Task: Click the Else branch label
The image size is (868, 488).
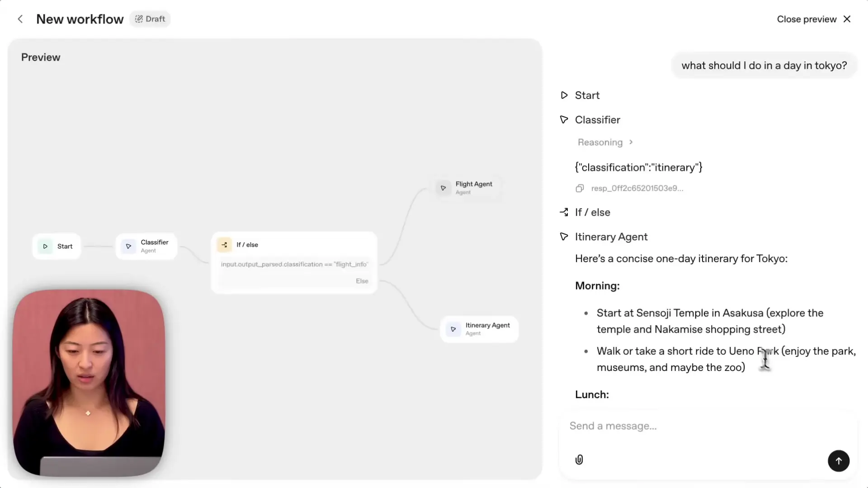Action: tap(362, 281)
